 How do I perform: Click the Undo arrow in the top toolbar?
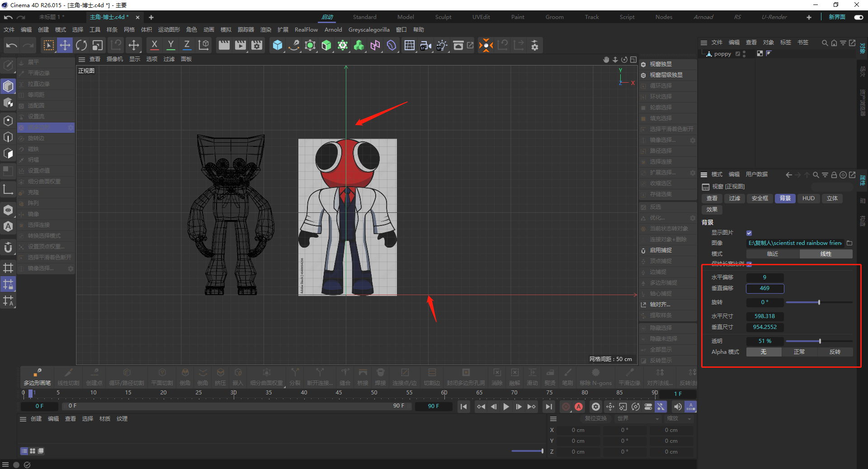click(12, 45)
